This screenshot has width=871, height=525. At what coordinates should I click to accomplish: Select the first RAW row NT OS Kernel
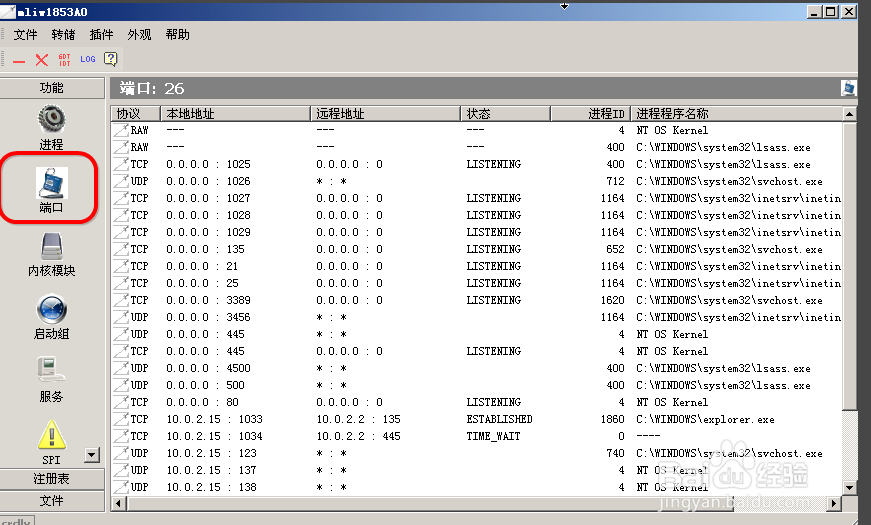click(477, 130)
